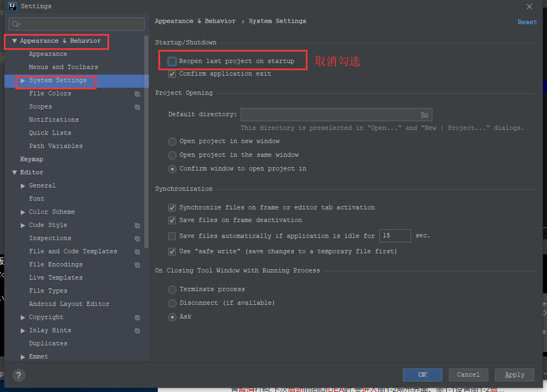Open File Types settings

click(x=48, y=291)
